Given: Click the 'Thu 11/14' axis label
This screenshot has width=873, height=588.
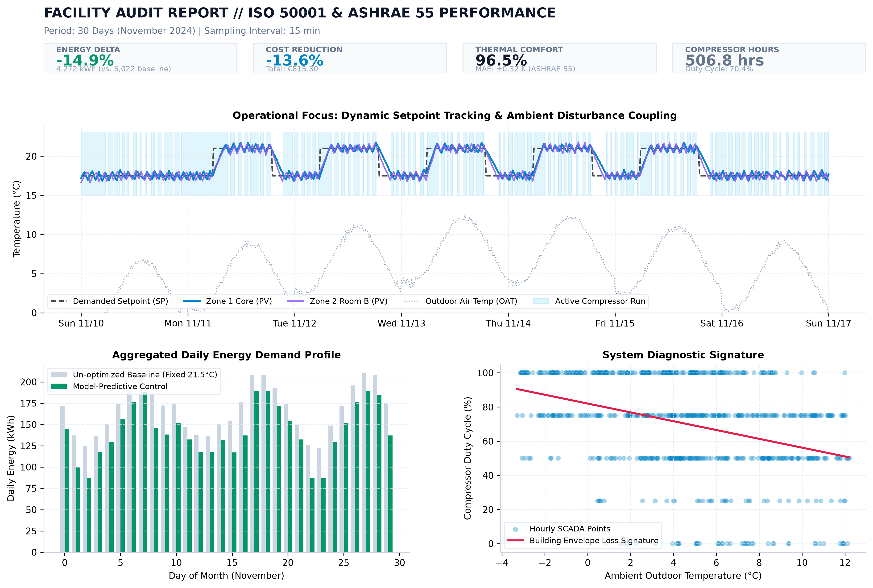Looking at the screenshot, I should [508, 323].
